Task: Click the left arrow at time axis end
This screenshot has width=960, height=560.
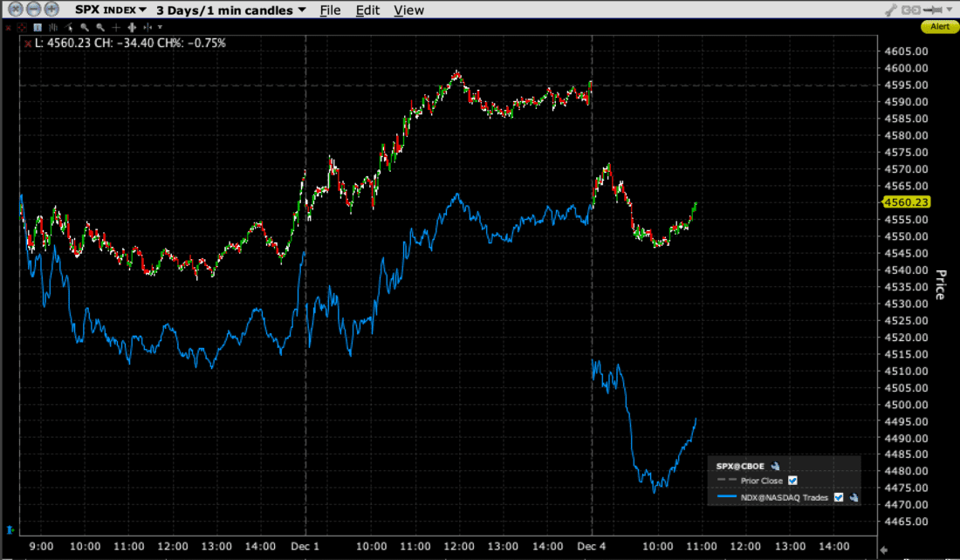Action: [x=883, y=549]
